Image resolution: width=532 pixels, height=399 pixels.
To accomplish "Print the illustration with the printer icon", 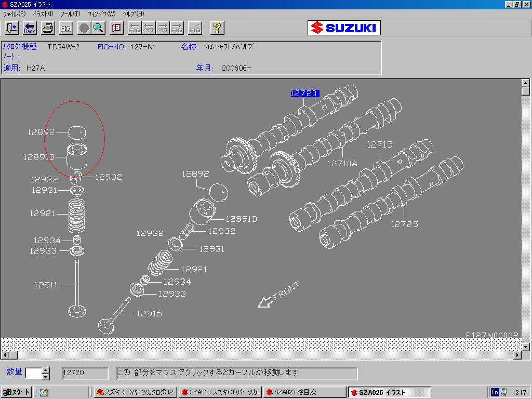I will [x=48, y=28].
